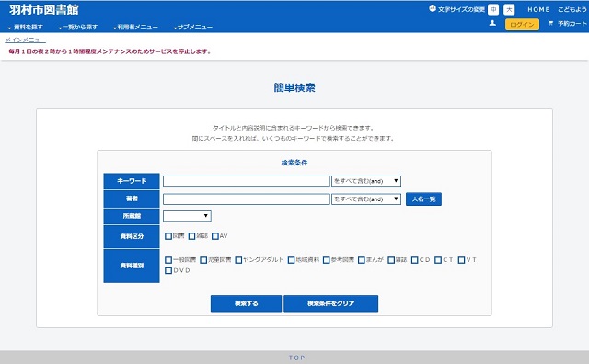Open the author match-type dropdown

366,199
